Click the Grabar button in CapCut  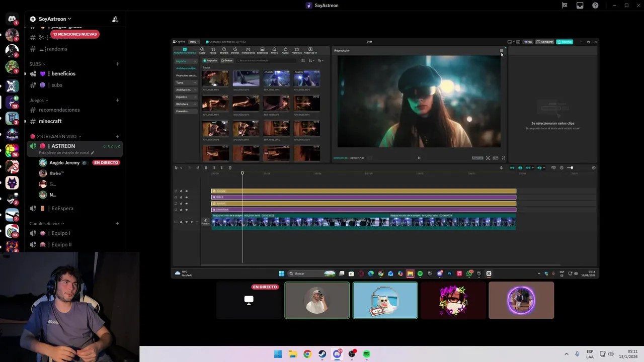(x=227, y=60)
